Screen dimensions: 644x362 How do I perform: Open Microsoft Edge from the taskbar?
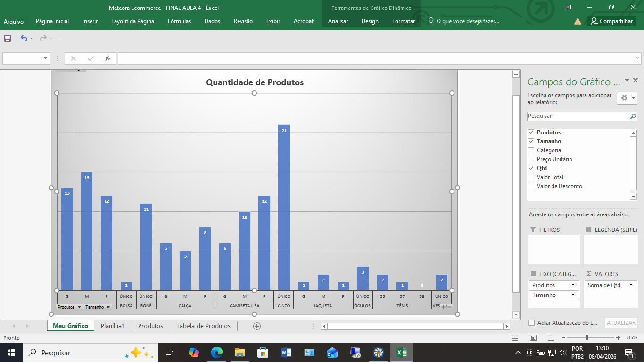point(217,353)
